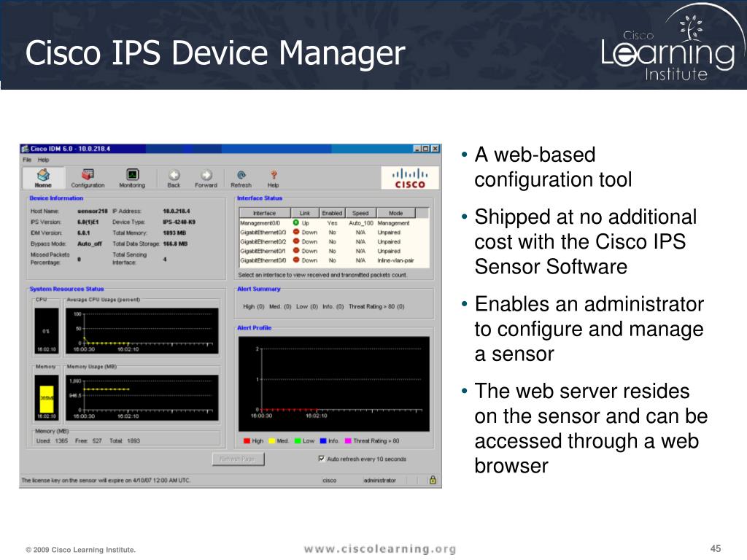This screenshot has width=747, height=560.
Task: Click the Interface column header
Action: click(264, 213)
